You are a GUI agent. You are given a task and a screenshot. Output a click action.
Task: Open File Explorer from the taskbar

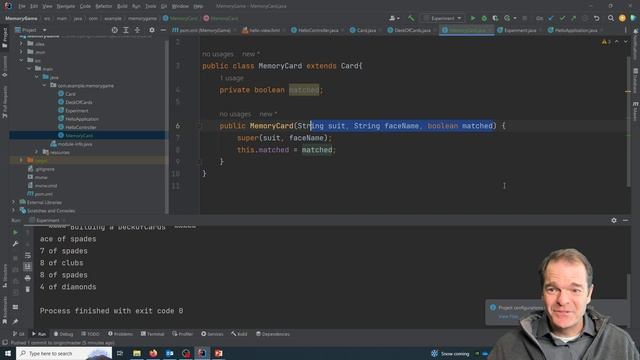point(137,353)
